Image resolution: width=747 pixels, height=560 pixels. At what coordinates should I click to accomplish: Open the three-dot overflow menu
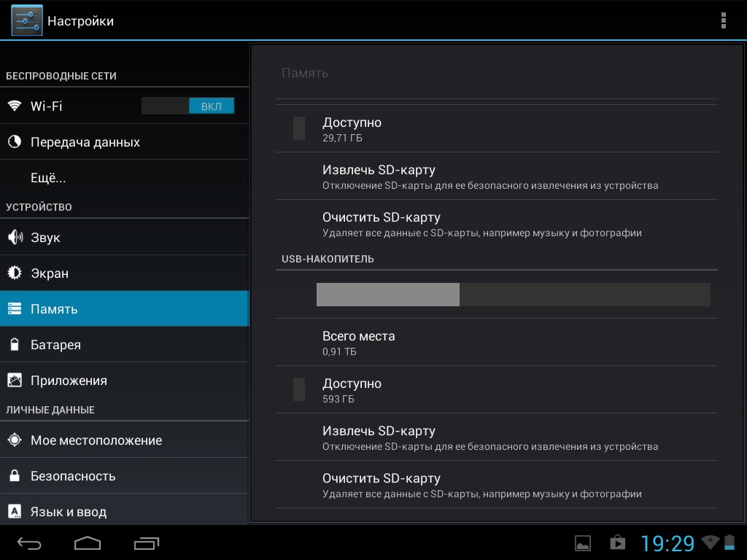click(x=723, y=20)
